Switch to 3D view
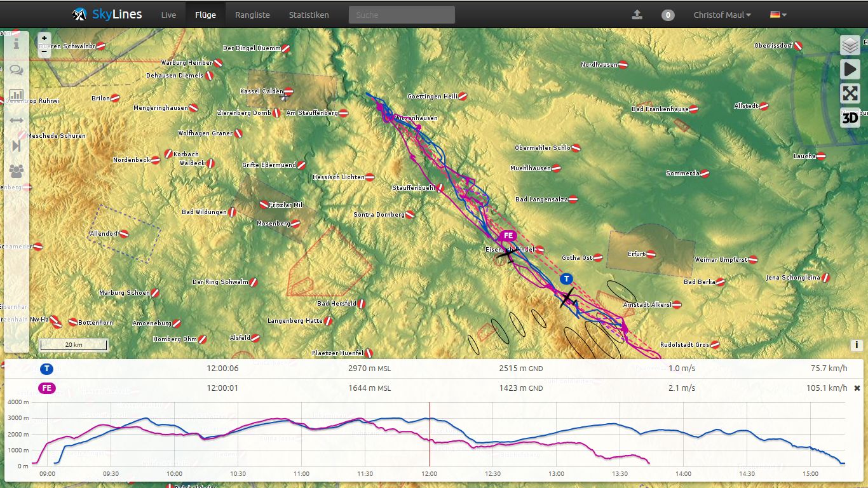The height and width of the screenshot is (488, 868). point(850,118)
